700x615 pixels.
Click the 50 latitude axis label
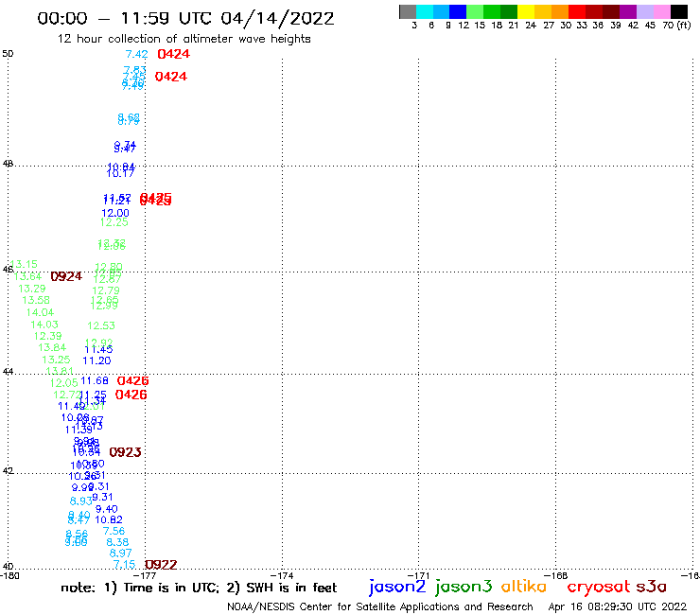click(8, 54)
